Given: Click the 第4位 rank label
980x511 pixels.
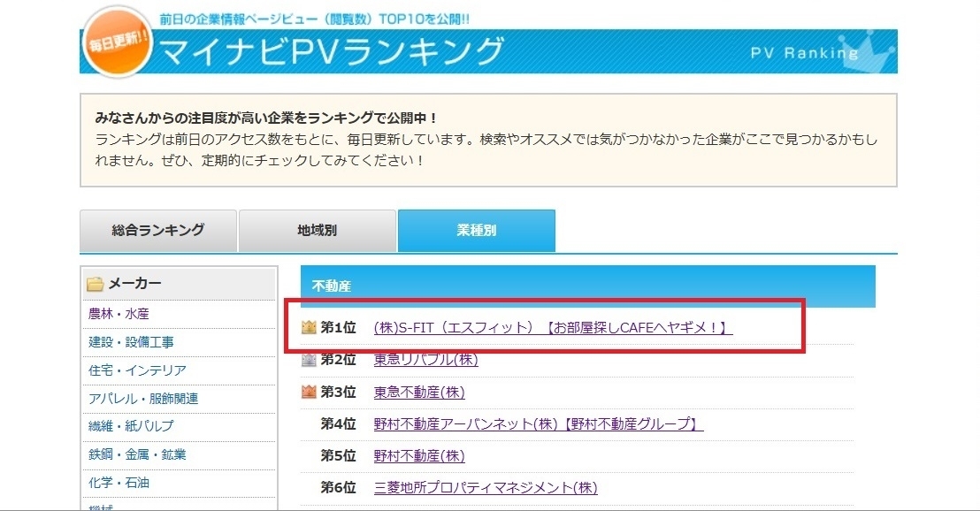Looking at the screenshot, I should (x=338, y=424).
